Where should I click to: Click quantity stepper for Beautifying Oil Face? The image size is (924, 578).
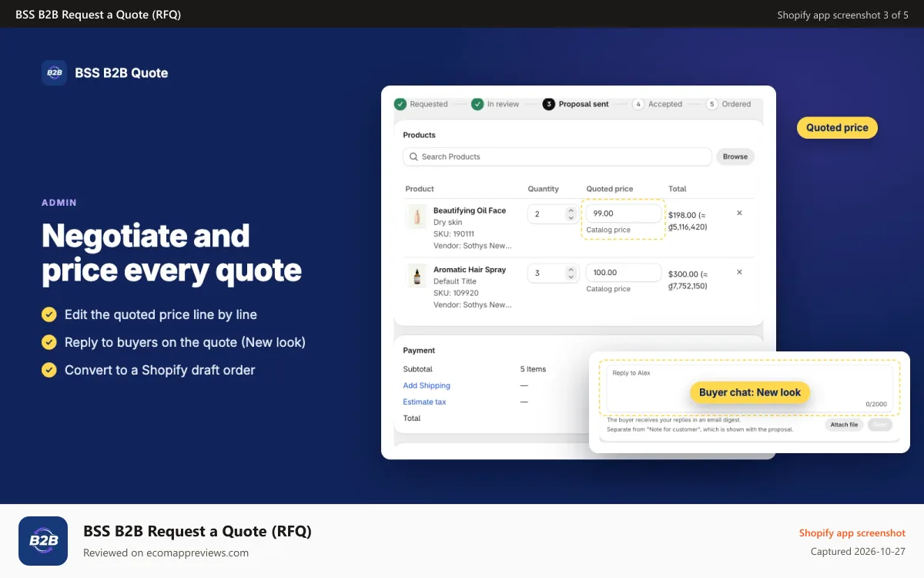pyautogui.click(x=571, y=213)
